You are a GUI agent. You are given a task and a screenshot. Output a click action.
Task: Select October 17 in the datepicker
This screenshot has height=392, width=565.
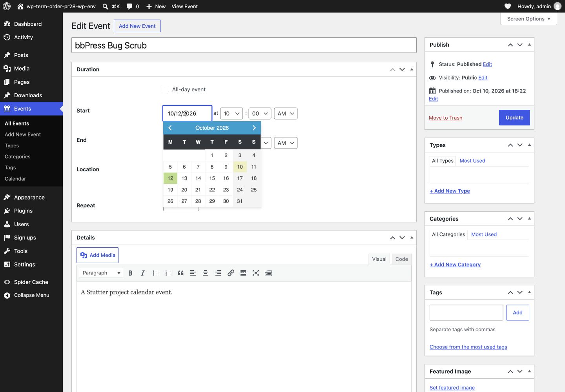pyautogui.click(x=240, y=178)
